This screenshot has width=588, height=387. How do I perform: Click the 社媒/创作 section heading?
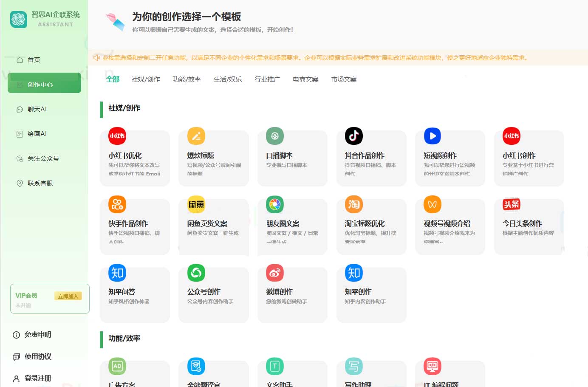124,108
